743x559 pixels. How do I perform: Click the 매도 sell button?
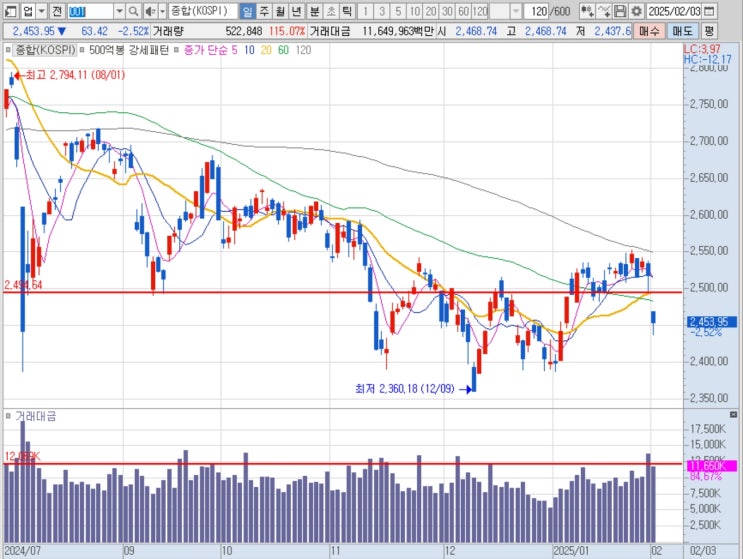coord(683,31)
